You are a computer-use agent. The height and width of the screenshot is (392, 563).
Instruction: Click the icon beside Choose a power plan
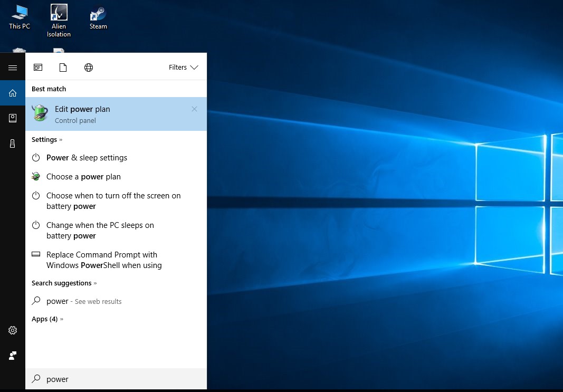click(x=36, y=176)
